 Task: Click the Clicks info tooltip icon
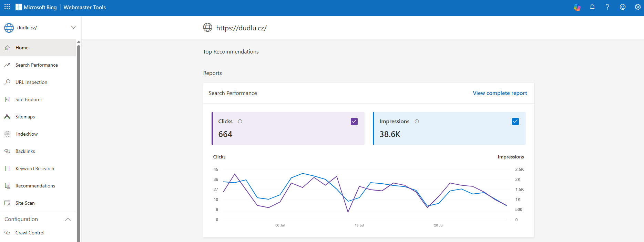(x=240, y=122)
